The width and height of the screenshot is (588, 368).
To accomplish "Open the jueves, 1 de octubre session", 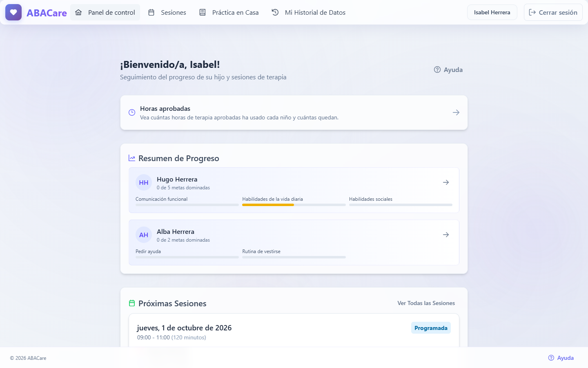I will [294, 330].
